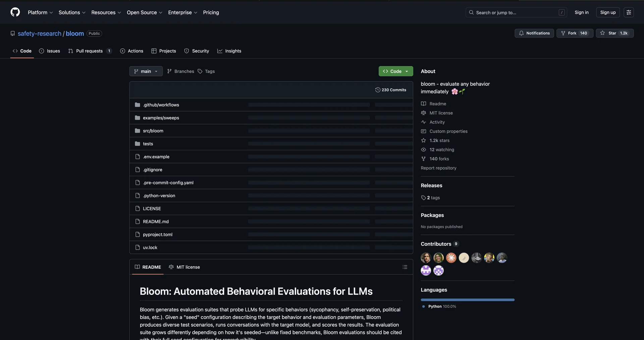Open the Actions tab
The height and width of the screenshot is (340, 644).
pos(131,51)
